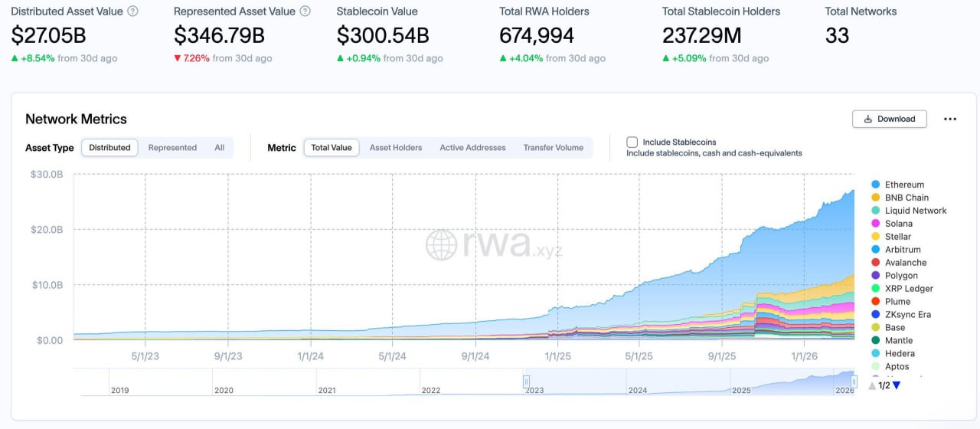Go to next legend page arrow
The image size is (980, 429).
pos(897,385)
